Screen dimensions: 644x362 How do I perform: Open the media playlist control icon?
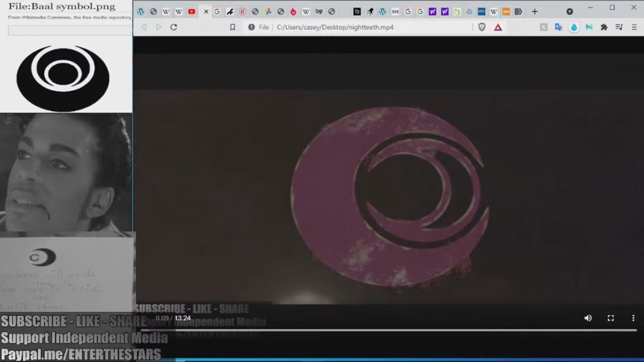pos(619,27)
